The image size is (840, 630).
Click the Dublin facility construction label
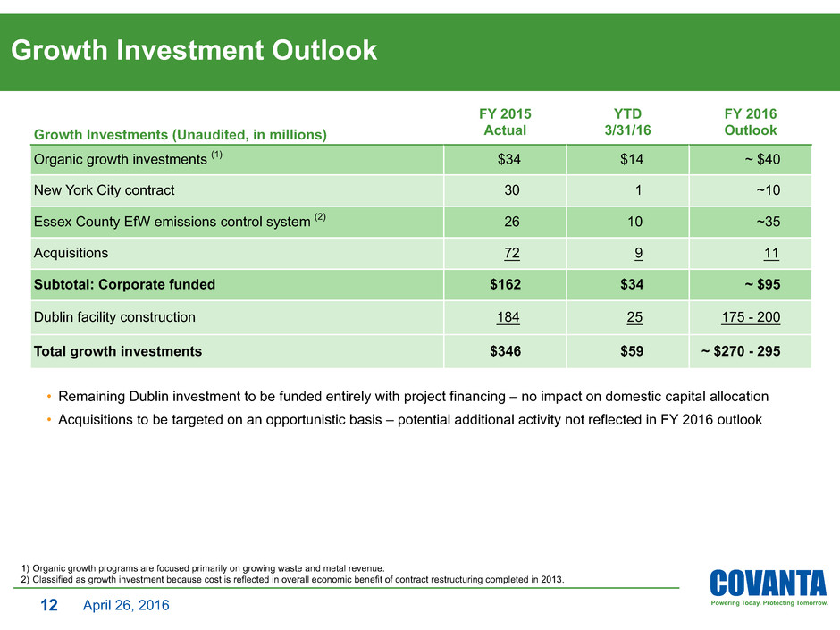point(114,316)
